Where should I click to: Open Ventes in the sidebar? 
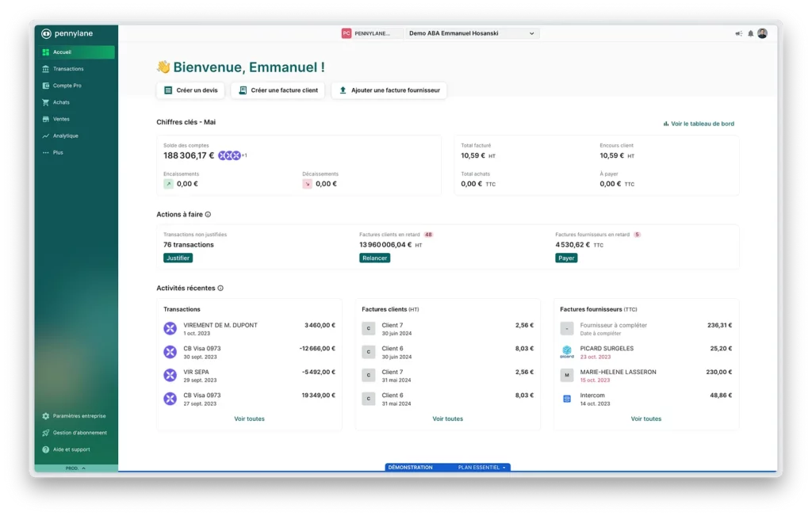[x=76, y=119]
